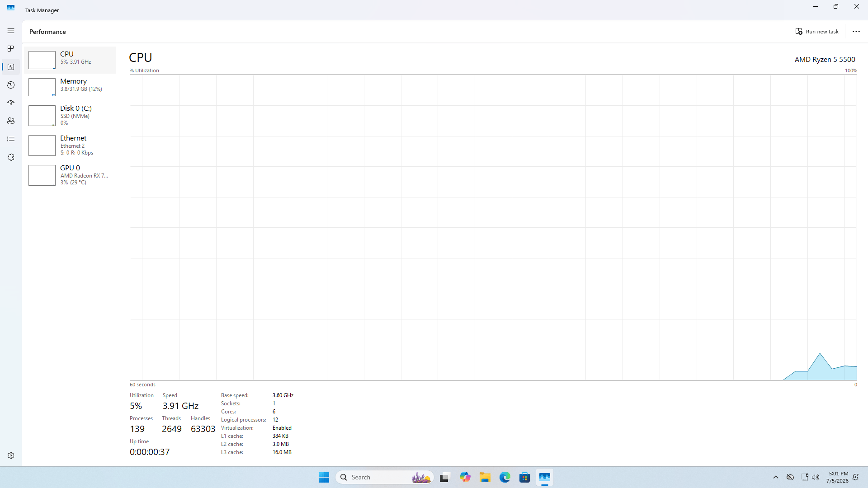The width and height of the screenshot is (868, 488).
Task: Go to the Processes page icon
Action: click(11, 49)
